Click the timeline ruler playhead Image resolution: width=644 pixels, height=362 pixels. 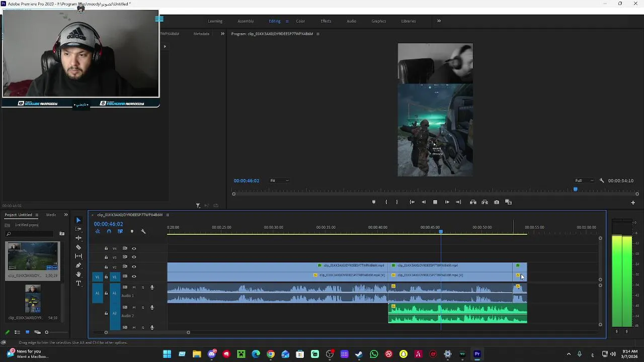pyautogui.click(x=441, y=231)
